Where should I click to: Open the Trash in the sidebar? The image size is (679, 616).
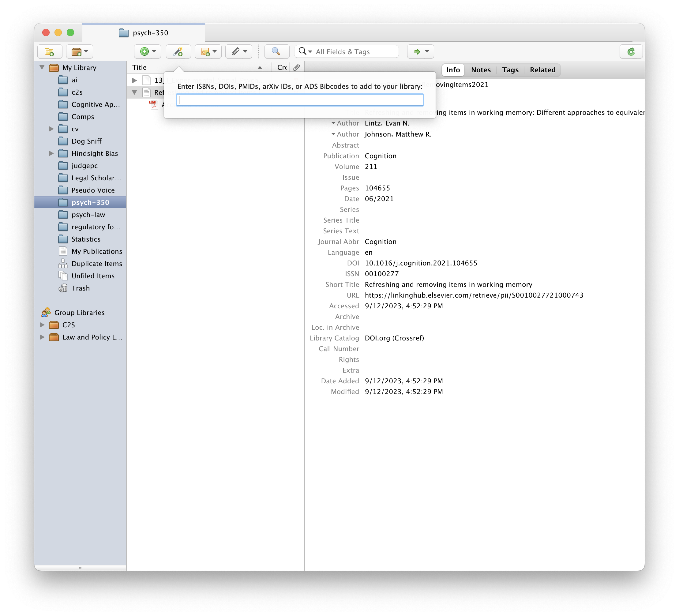click(x=80, y=288)
